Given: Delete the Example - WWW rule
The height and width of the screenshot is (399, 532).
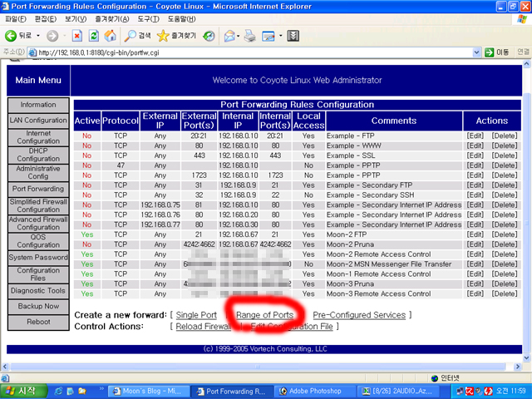Looking at the screenshot, I should click(x=505, y=145).
